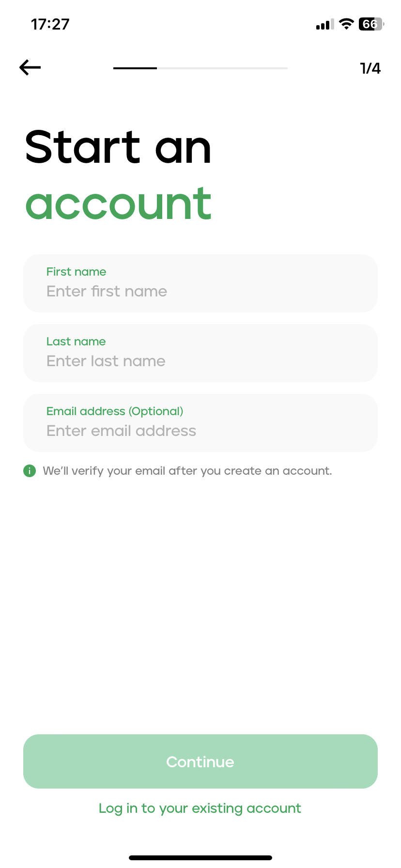This screenshot has width=401, height=868.
Task: Click the Email address (Optional) label
Action: point(115,411)
